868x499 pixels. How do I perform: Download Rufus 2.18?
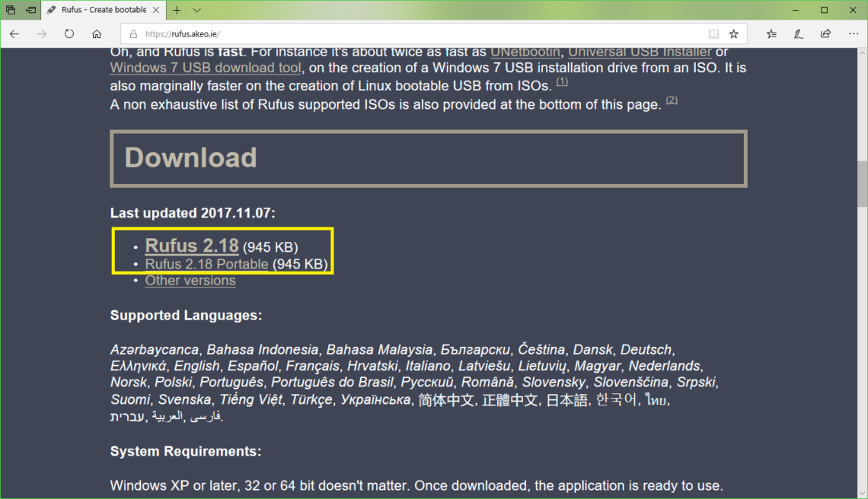pos(192,246)
